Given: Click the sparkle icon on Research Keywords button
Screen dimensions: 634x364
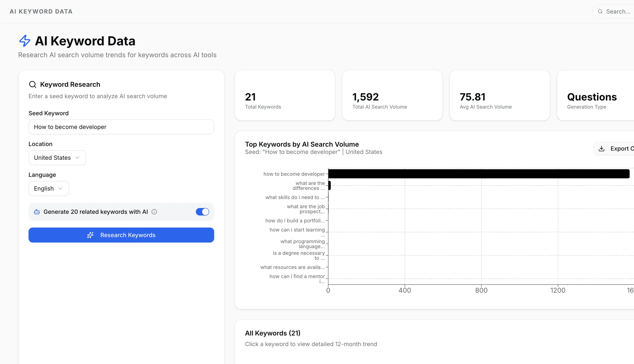Looking at the screenshot, I should [x=91, y=235].
